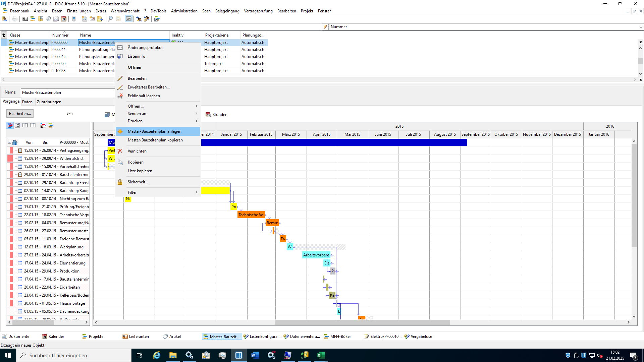This screenshot has height=362, width=644.
Task: Choose Sicherheit... from the context menu
Action: 158,182
